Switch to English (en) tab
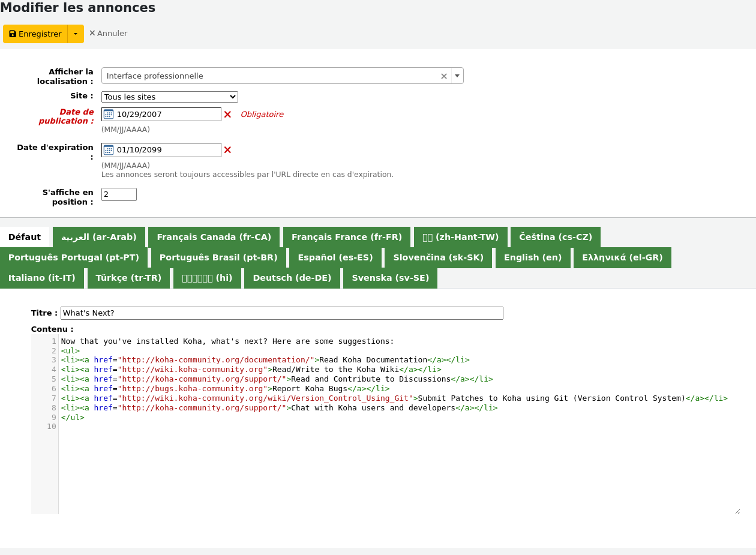This screenshot has height=555, width=756. (x=533, y=257)
